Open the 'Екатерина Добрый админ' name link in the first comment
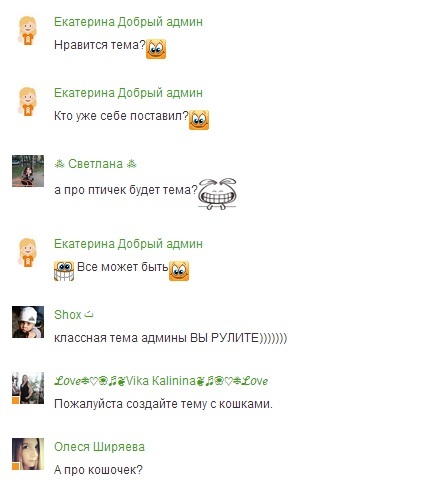This screenshot has width=438, height=494. [128, 22]
